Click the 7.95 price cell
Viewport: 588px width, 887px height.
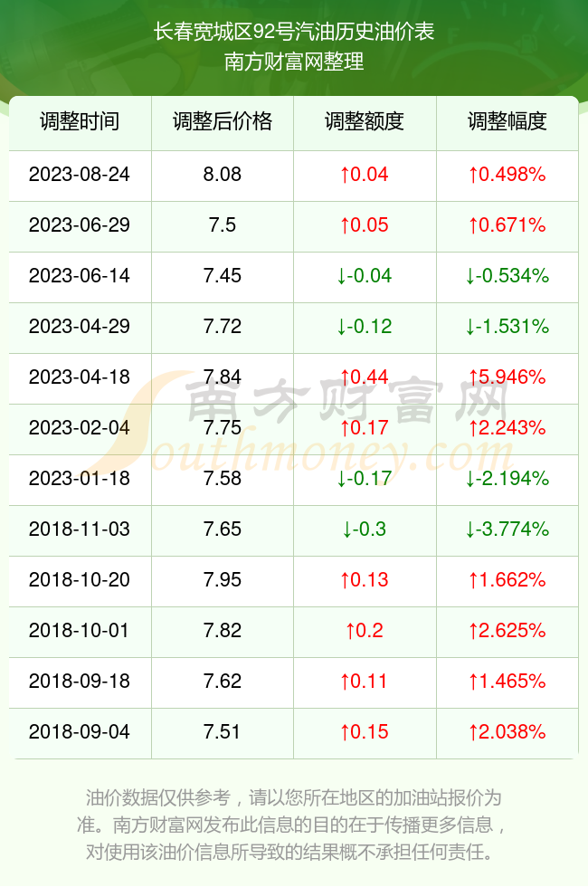(223, 580)
